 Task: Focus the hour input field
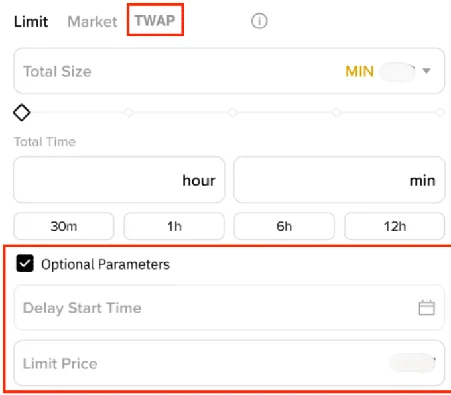tap(119, 180)
